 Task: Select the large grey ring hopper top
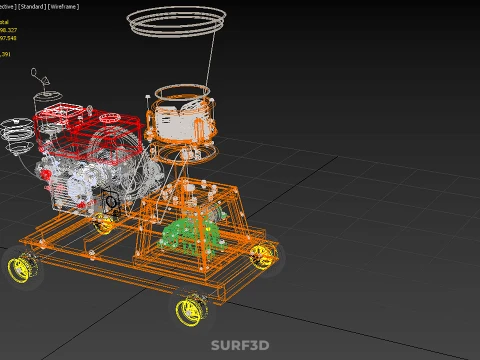tap(177, 21)
